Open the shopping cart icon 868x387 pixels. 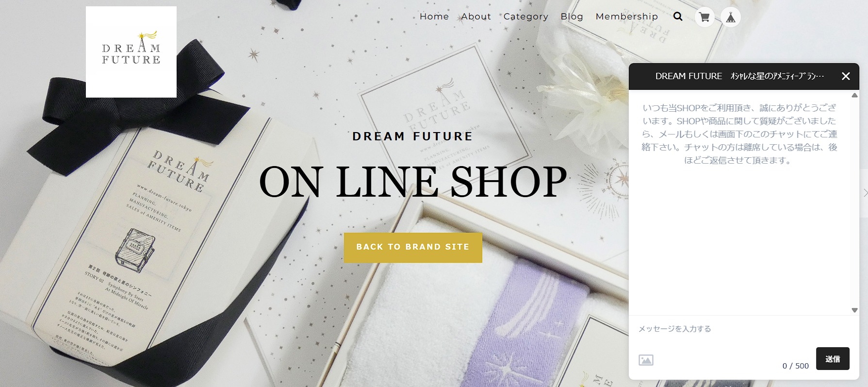[x=704, y=17]
